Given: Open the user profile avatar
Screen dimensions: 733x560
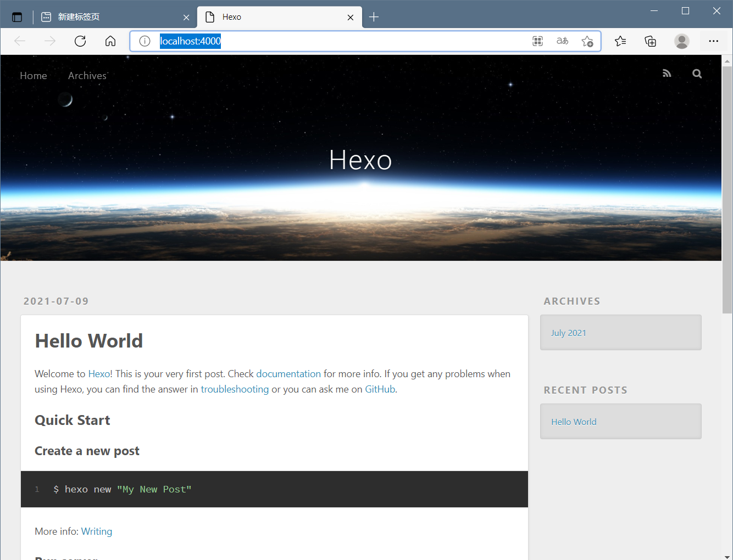Looking at the screenshot, I should pyautogui.click(x=682, y=41).
